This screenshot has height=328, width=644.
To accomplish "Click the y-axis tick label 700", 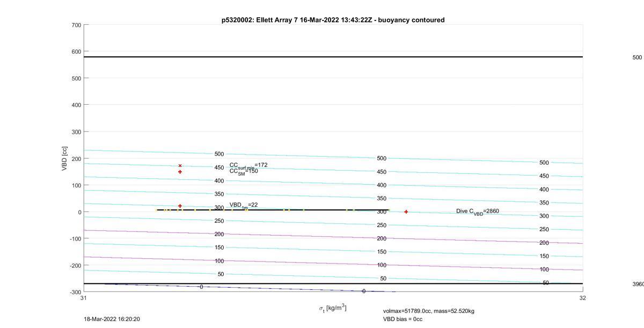I will tap(76, 25).
